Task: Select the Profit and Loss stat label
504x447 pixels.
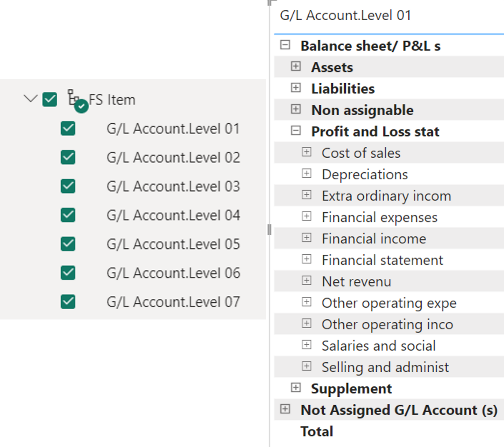Action: (x=375, y=132)
